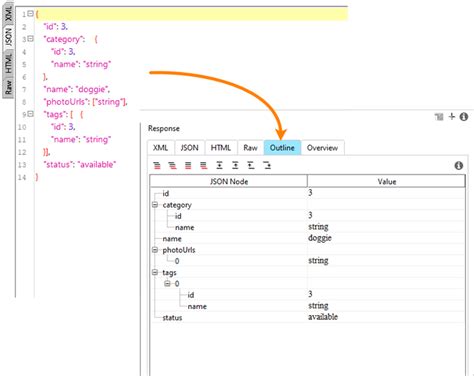This screenshot has width=474, height=376.
Task: Select the photoUrls row label
Action: 179,250
